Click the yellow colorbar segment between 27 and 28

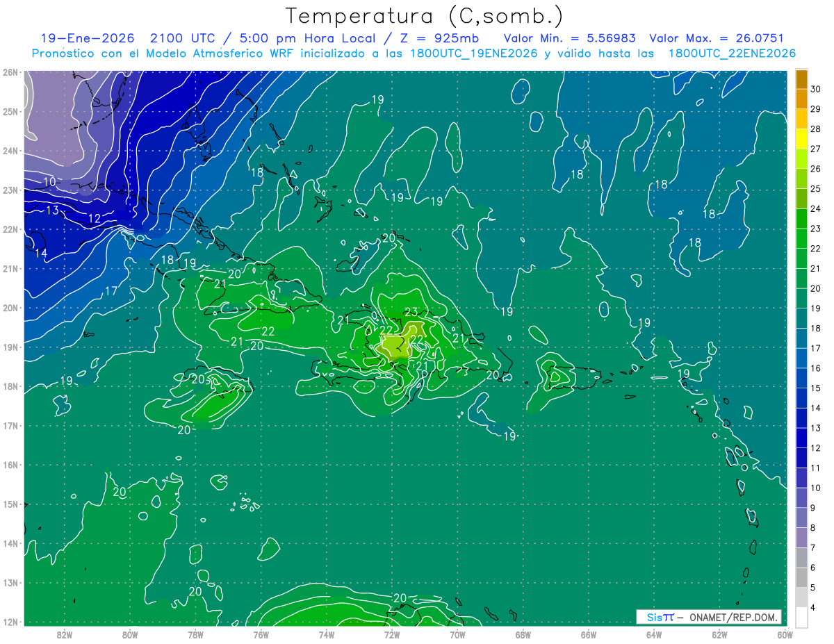pos(801,138)
